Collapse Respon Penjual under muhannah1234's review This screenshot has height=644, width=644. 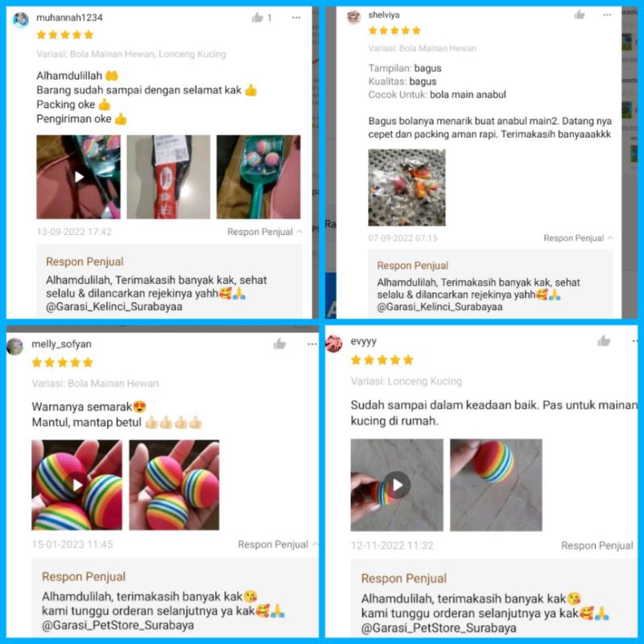coord(265,232)
